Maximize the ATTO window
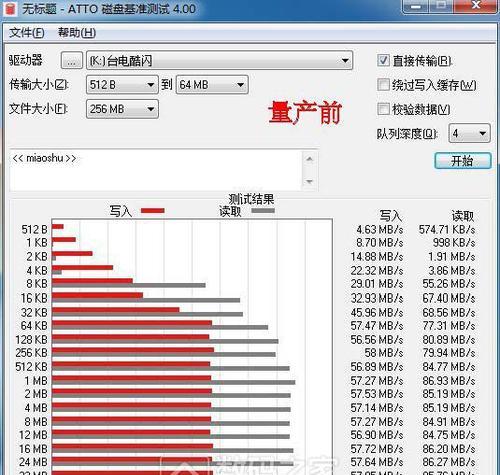The width and height of the screenshot is (500, 475). [441, 6]
